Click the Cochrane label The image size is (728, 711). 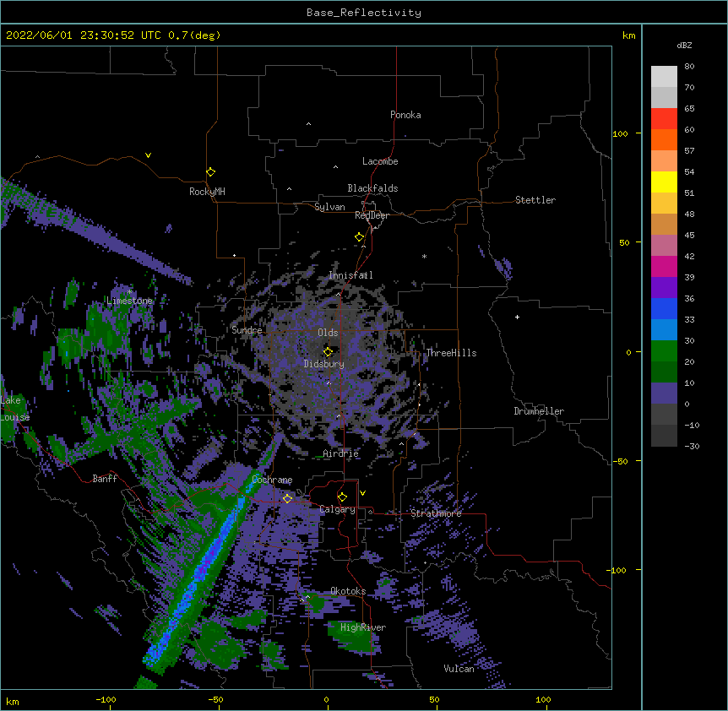pos(272,480)
